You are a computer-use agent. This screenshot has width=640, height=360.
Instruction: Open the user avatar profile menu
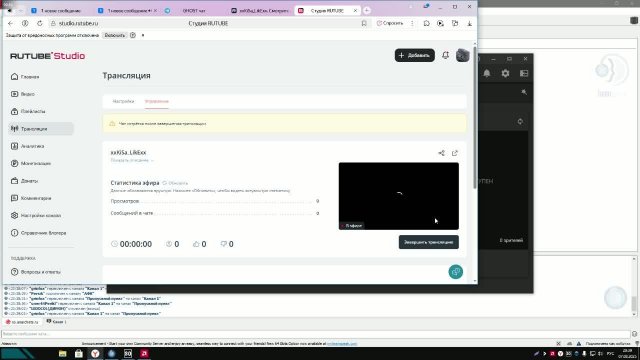click(462, 55)
